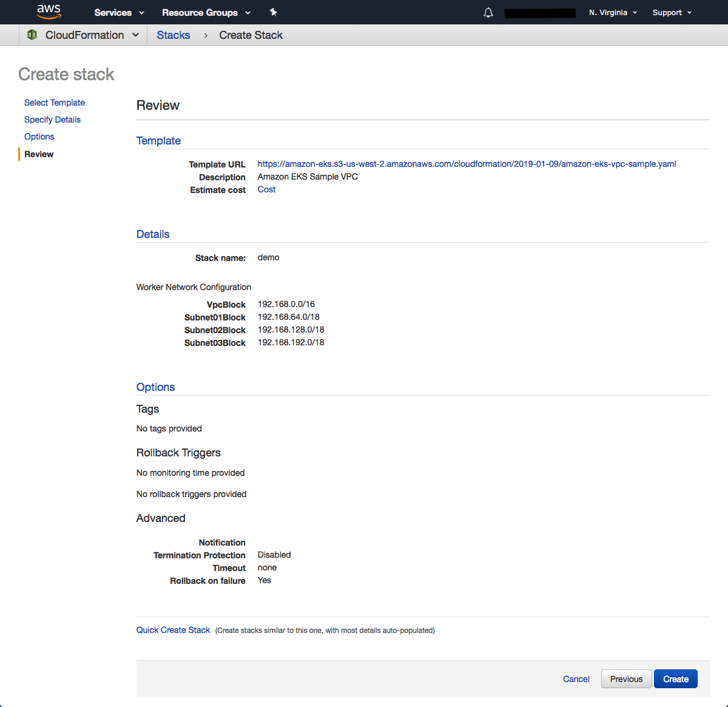Viewport: 728px width, 707px height.
Task: Click the Cost estimate link
Action: [x=266, y=189]
